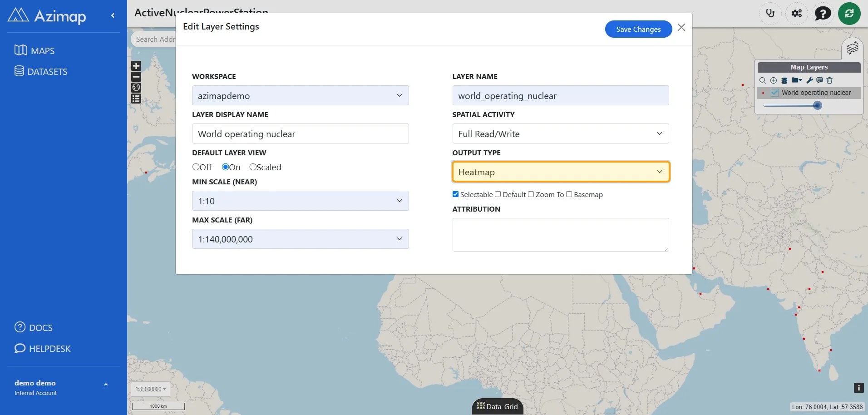This screenshot has width=868, height=415.
Task: Expand the Spatial Activity dropdown
Action: click(561, 133)
